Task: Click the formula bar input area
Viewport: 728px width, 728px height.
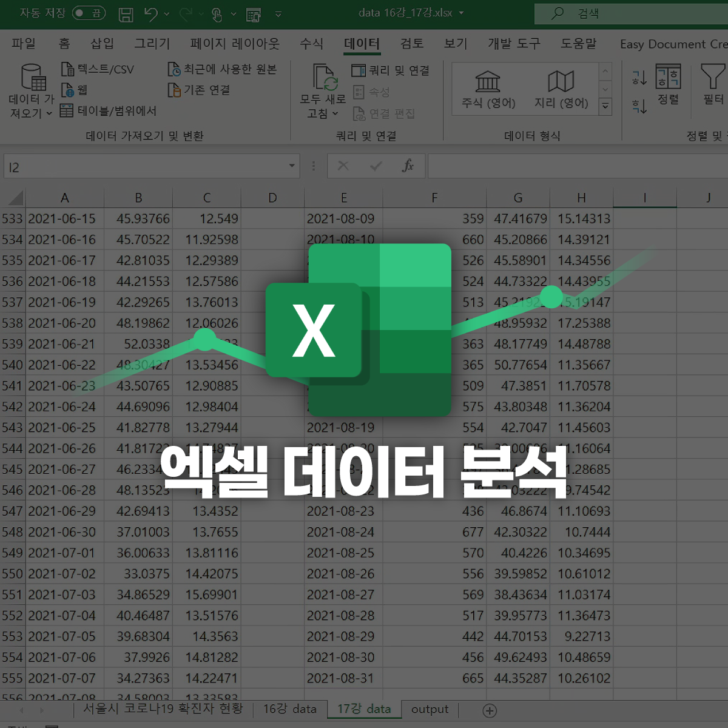Action: pos(578,166)
